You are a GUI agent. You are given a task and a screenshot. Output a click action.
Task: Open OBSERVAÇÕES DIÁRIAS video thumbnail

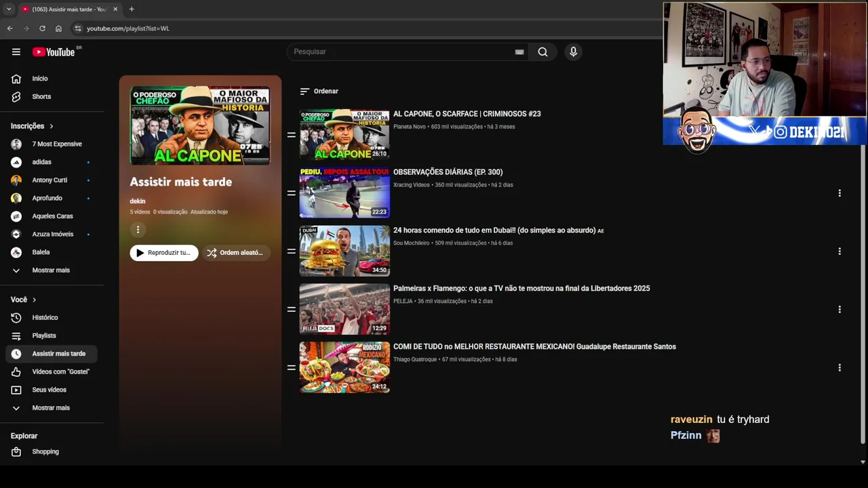pos(344,193)
